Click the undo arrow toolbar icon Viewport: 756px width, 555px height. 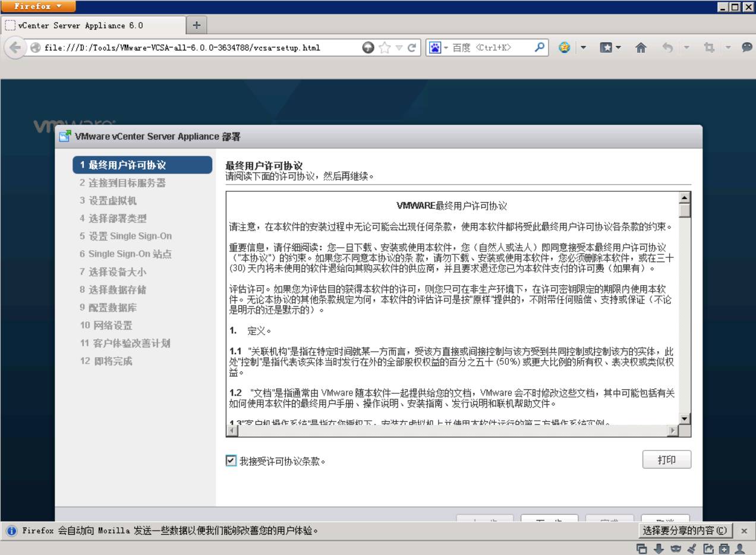pos(667,48)
